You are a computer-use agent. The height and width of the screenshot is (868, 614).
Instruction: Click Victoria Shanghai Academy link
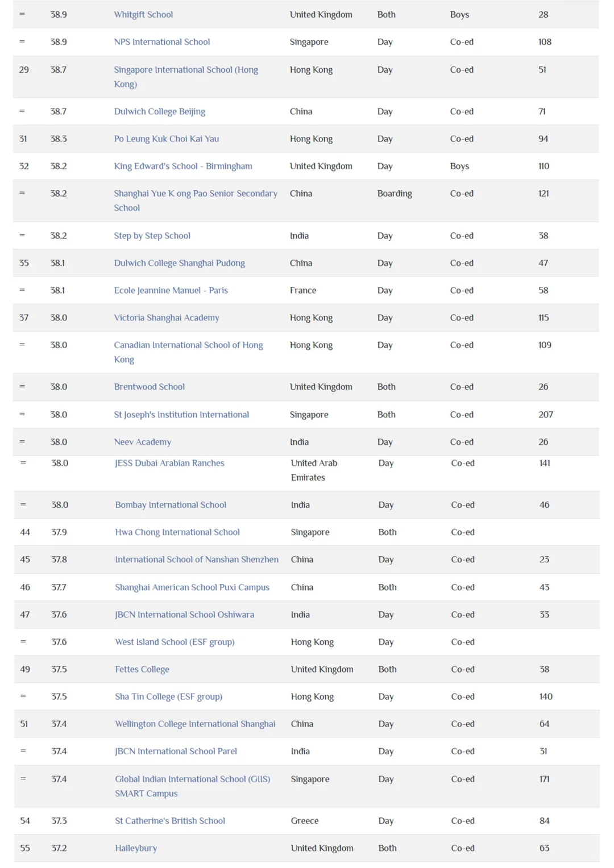[166, 318]
